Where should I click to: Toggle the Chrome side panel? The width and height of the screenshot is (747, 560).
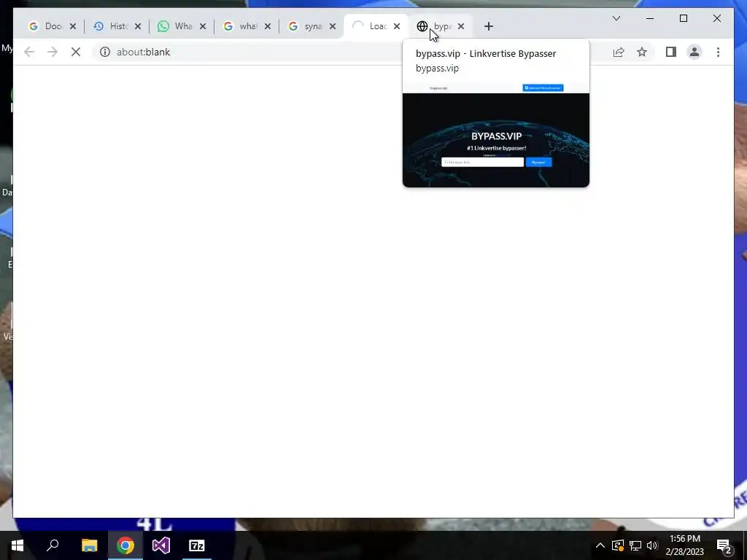coord(671,52)
